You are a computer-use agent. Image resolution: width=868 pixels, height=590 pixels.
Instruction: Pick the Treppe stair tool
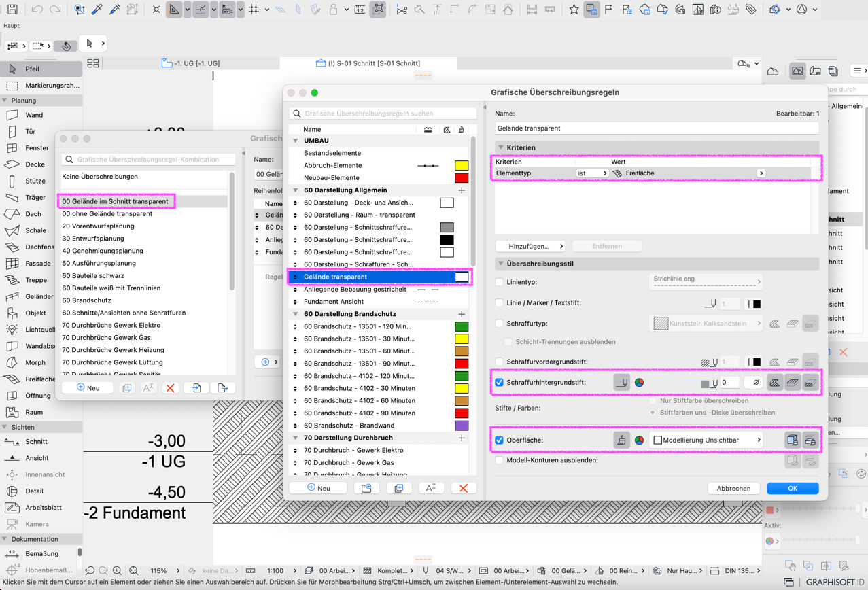click(x=41, y=280)
